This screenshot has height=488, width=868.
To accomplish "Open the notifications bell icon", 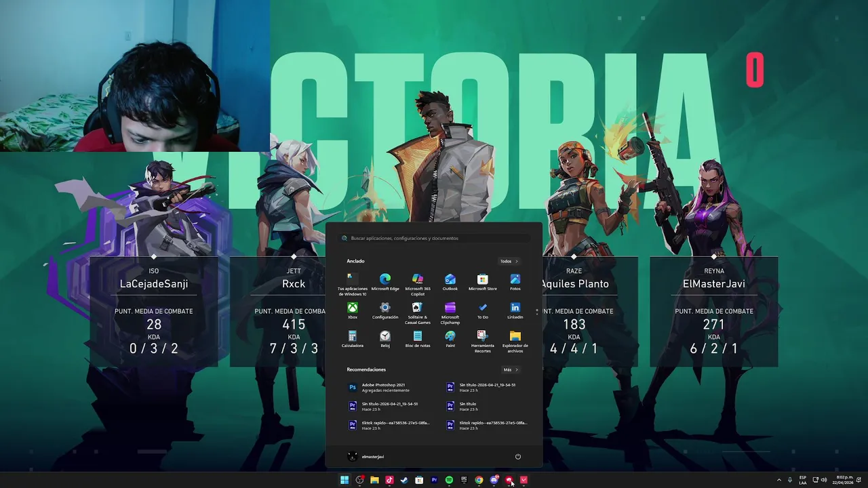I will coord(859,480).
